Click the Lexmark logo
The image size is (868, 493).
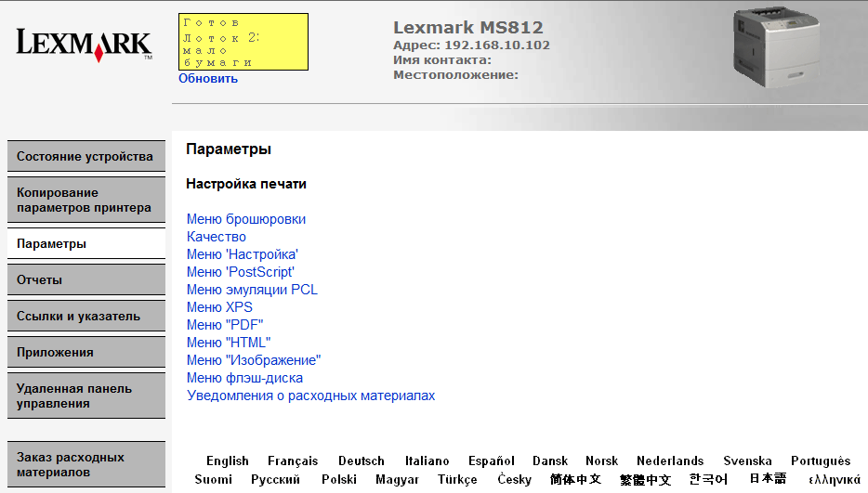pos(85,45)
